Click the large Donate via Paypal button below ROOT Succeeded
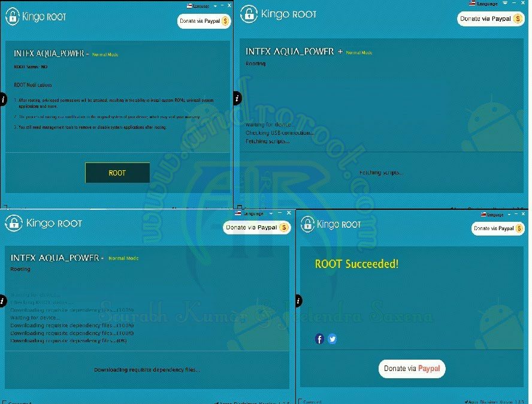The image size is (532, 404). coord(412,369)
